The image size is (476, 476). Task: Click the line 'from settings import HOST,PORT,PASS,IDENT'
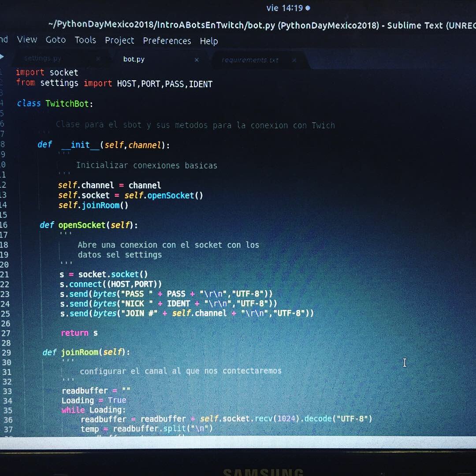(x=114, y=83)
